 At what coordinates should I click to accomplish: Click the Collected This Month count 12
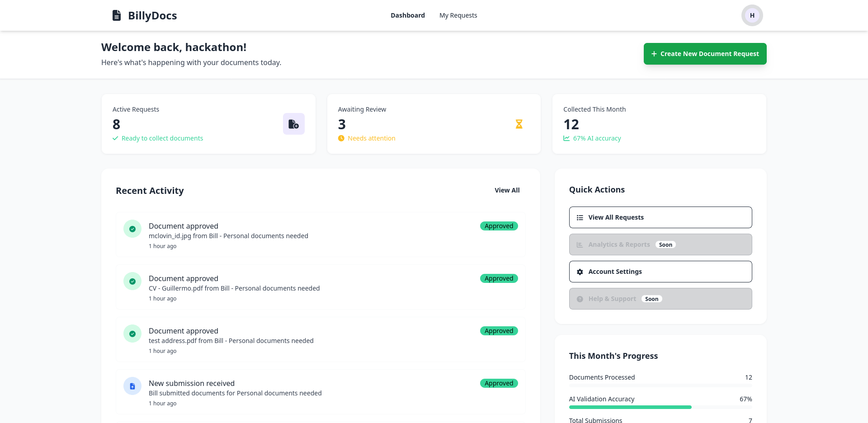pyautogui.click(x=571, y=124)
